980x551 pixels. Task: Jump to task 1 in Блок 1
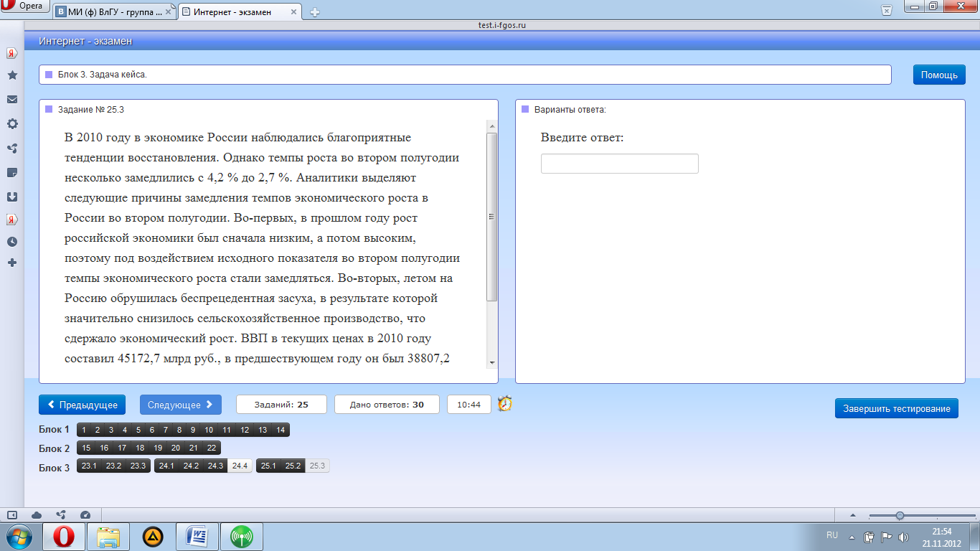pos(84,430)
